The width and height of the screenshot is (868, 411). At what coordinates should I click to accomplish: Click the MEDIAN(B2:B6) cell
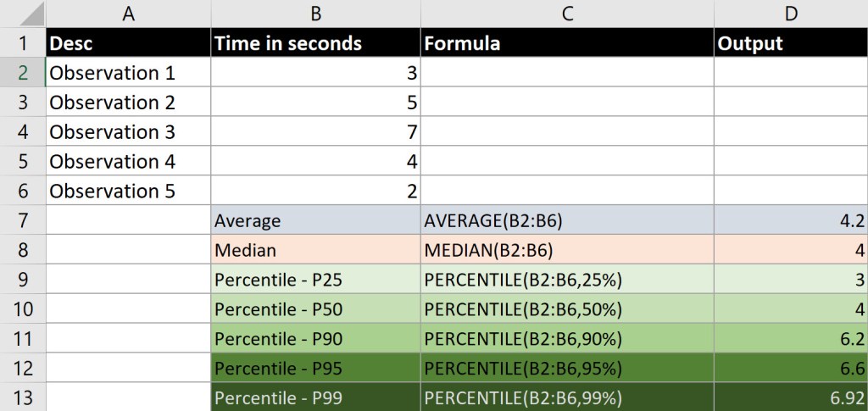click(x=567, y=250)
